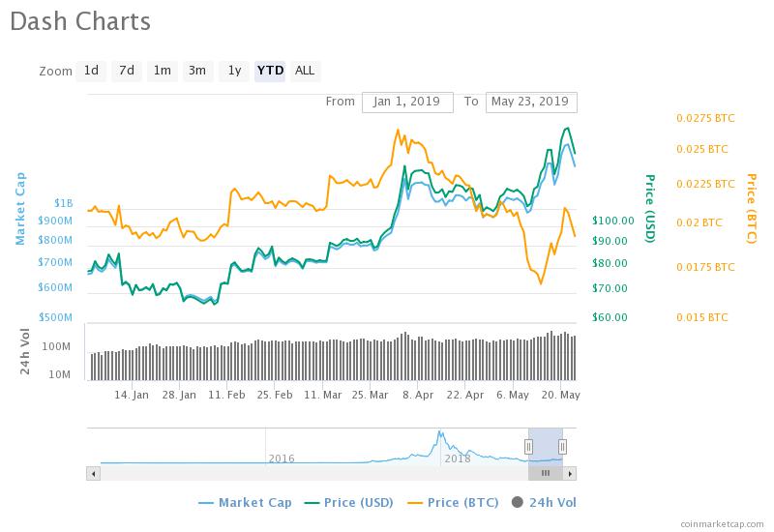
Task: Click the 11. Mar axis label
Action: (322, 395)
